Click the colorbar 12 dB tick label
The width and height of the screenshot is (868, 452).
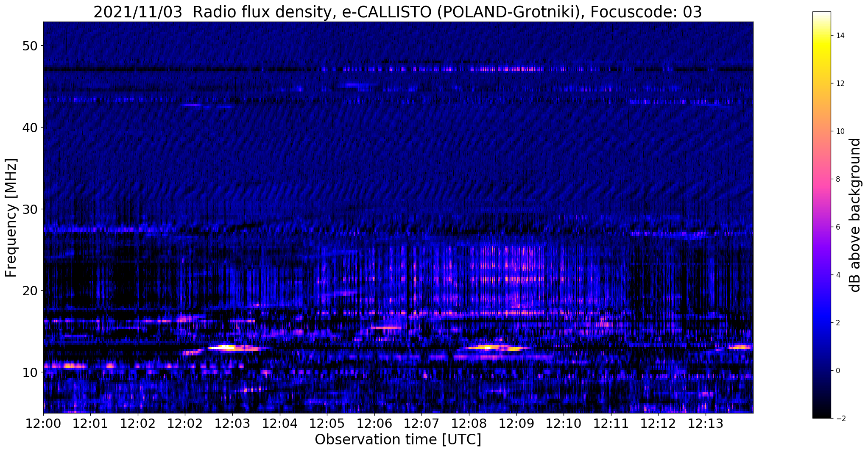(840, 83)
